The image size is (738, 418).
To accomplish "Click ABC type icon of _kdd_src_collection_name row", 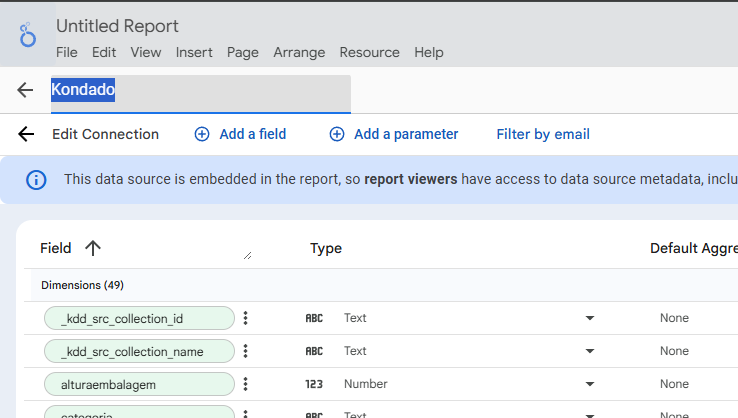I will (314, 351).
